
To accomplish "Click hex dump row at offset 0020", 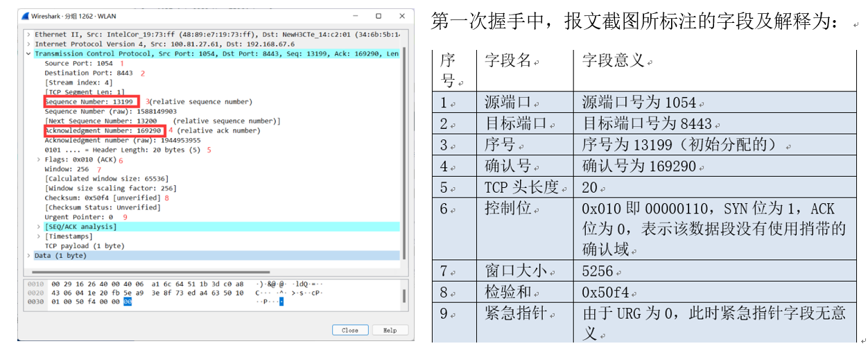I will [x=174, y=293].
